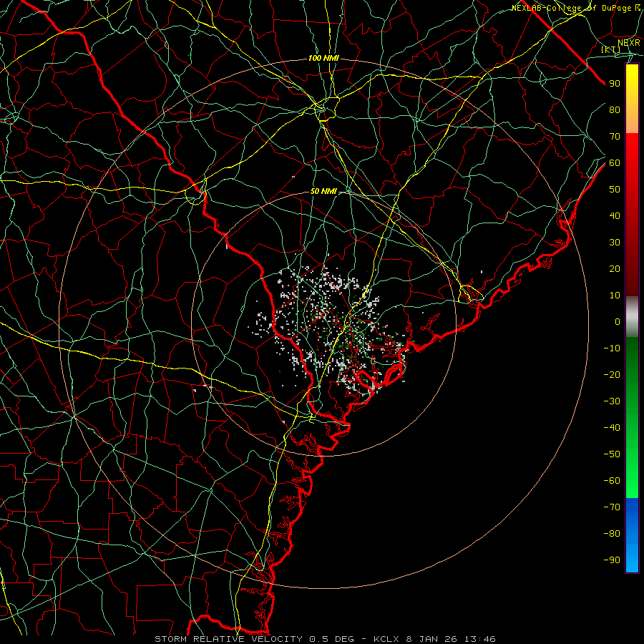Click the -70 value on velocity scale
Image resolution: width=644 pixels, height=644 pixels.
click(612, 507)
